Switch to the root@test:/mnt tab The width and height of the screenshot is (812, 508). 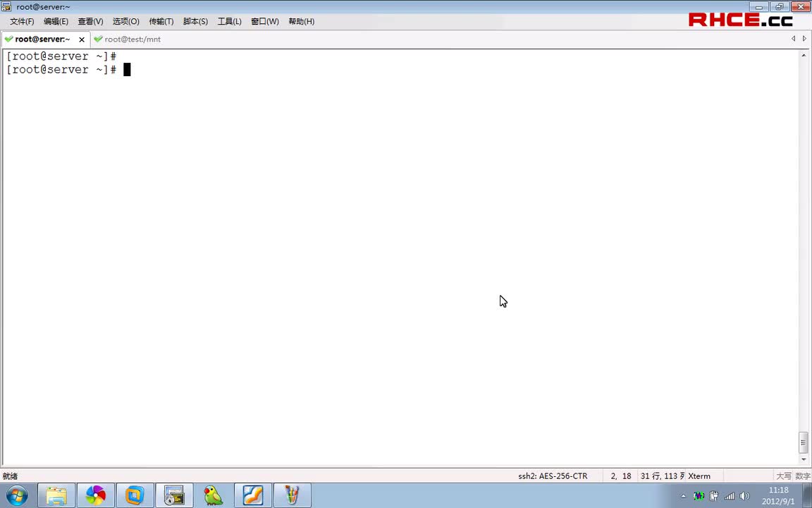[132, 40]
